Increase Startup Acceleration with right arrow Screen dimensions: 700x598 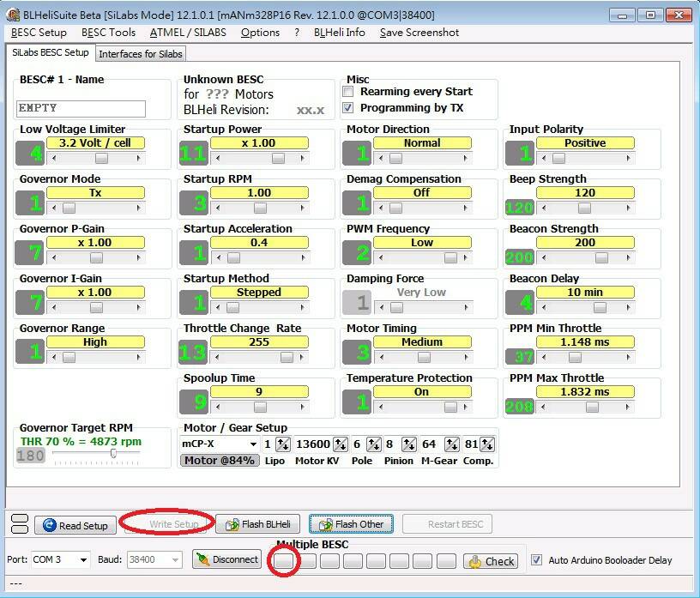303,257
